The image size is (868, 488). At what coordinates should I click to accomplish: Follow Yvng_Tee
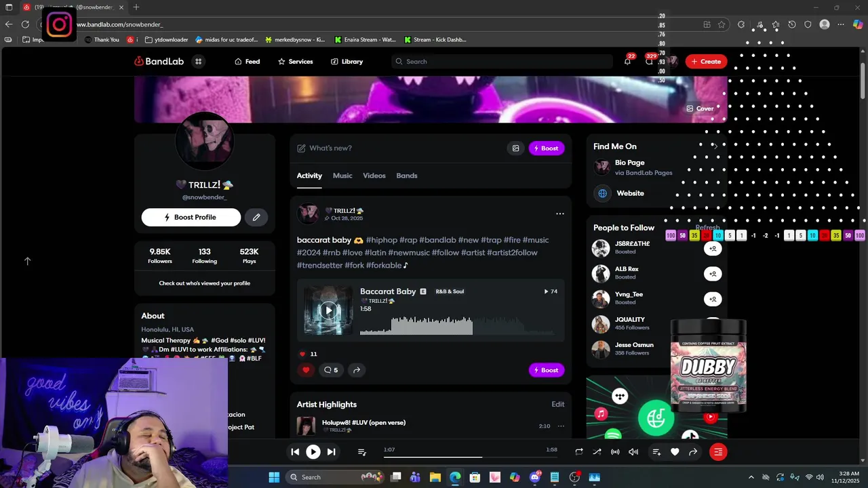pos(713,299)
